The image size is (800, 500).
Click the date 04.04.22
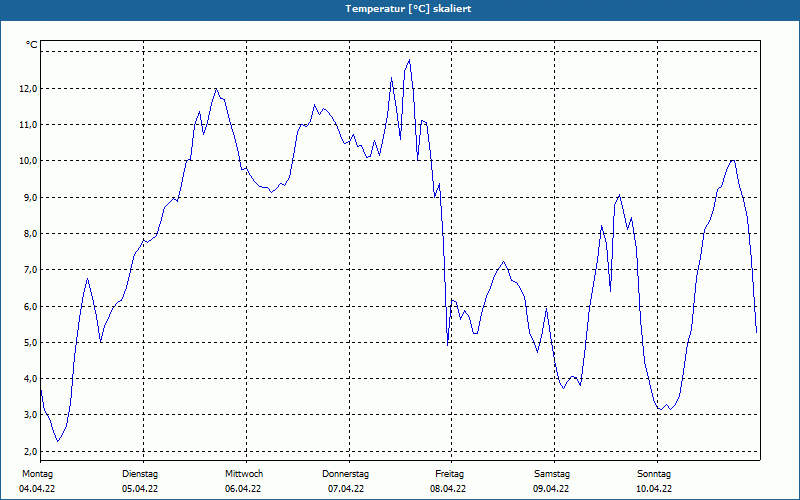pyautogui.click(x=37, y=489)
